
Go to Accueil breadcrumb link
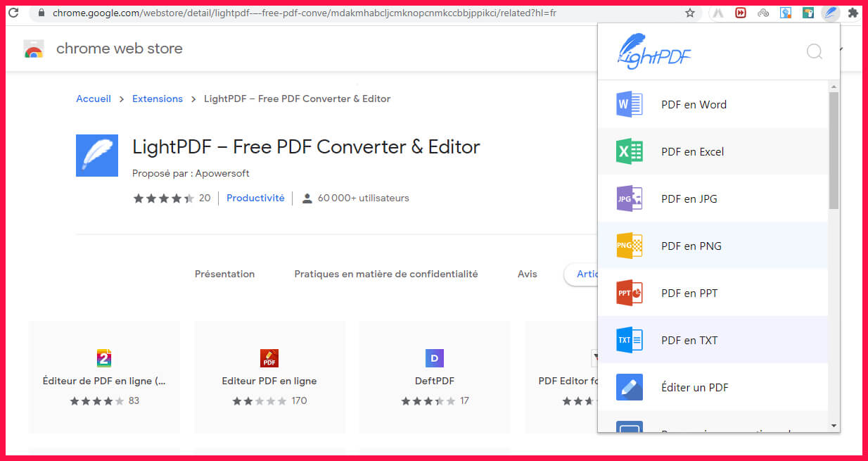click(x=94, y=99)
